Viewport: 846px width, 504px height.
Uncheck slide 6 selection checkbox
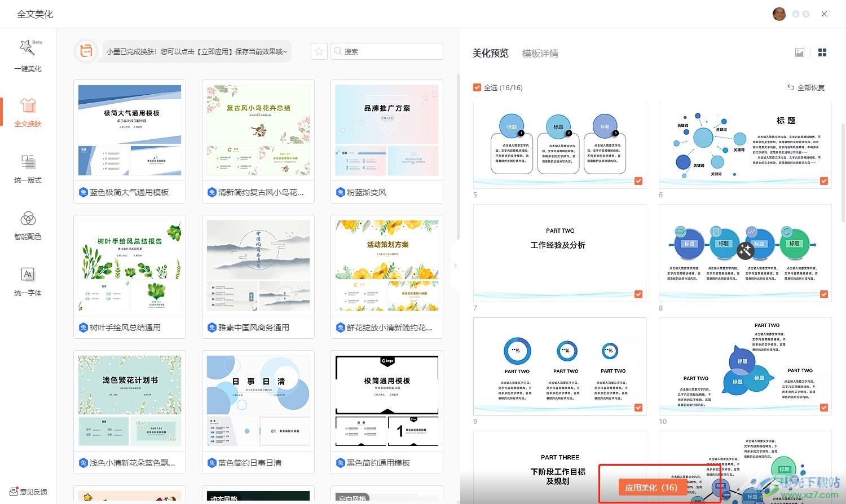pos(824,181)
